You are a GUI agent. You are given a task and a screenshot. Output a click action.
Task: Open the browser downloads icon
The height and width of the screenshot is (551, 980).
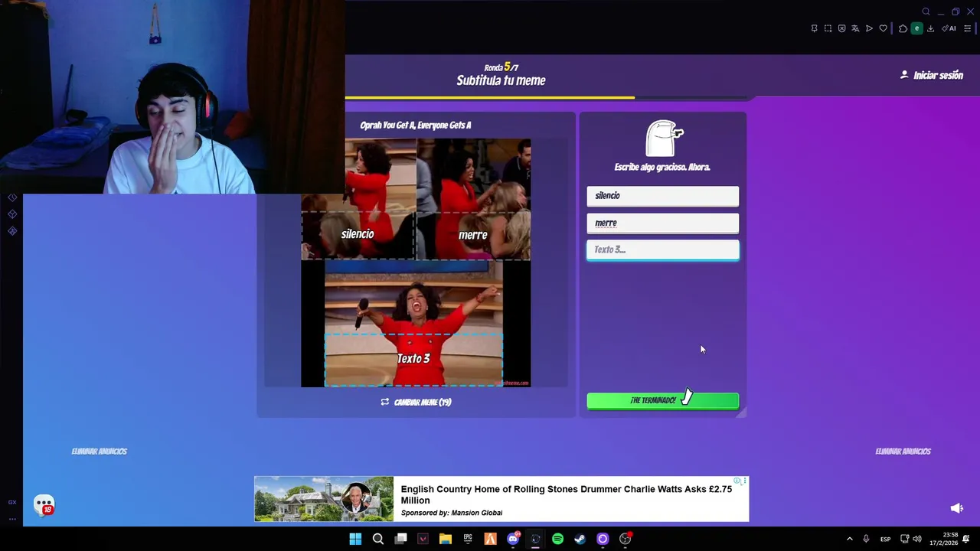(x=930, y=28)
